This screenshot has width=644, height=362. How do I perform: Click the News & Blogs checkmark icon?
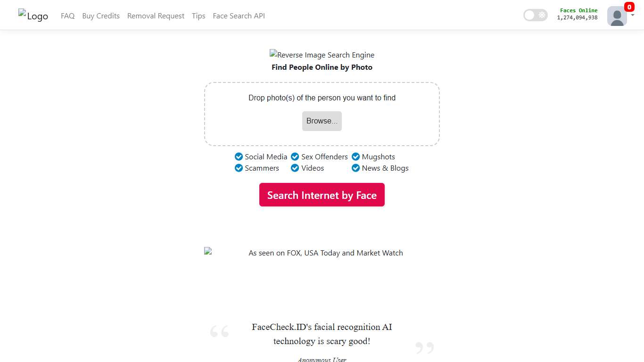355,168
